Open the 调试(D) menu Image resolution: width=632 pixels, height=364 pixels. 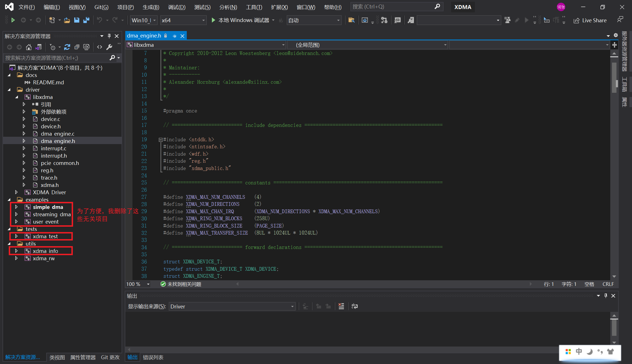click(177, 7)
